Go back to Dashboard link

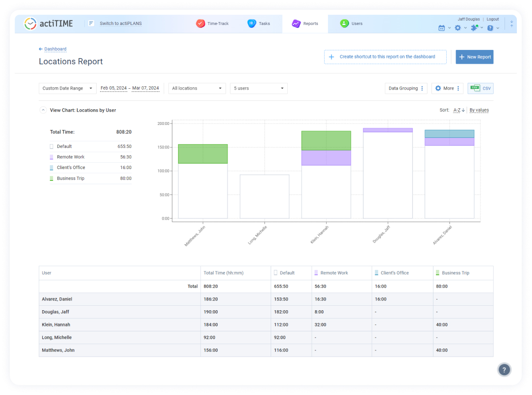pyautogui.click(x=55, y=49)
